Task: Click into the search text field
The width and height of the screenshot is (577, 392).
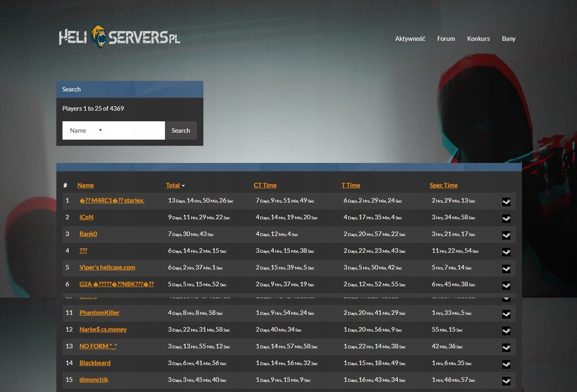Action: [135, 131]
